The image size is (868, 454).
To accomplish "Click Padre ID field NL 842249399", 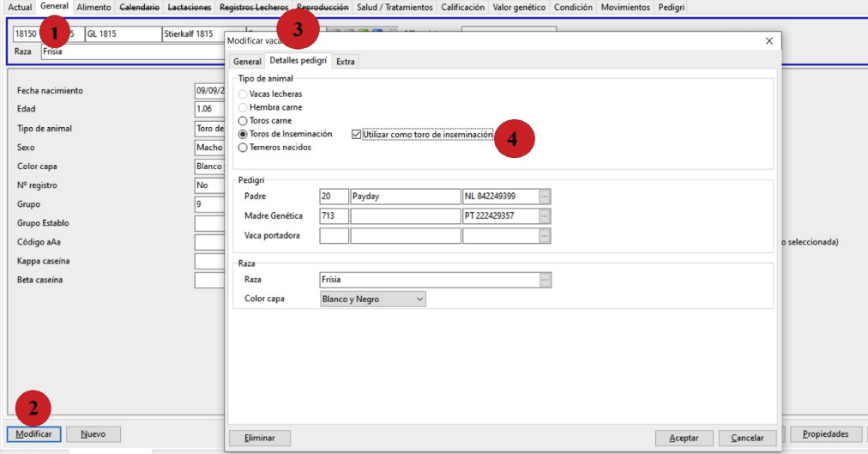I will point(501,197).
